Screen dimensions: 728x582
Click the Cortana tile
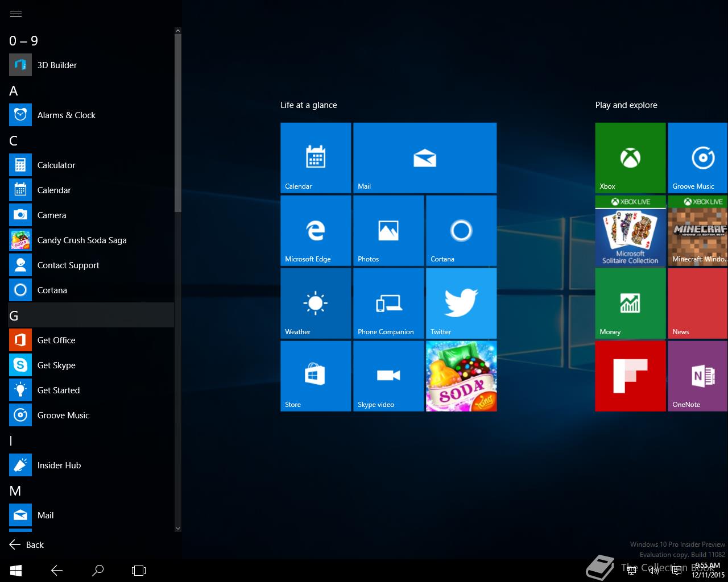[x=461, y=231]
